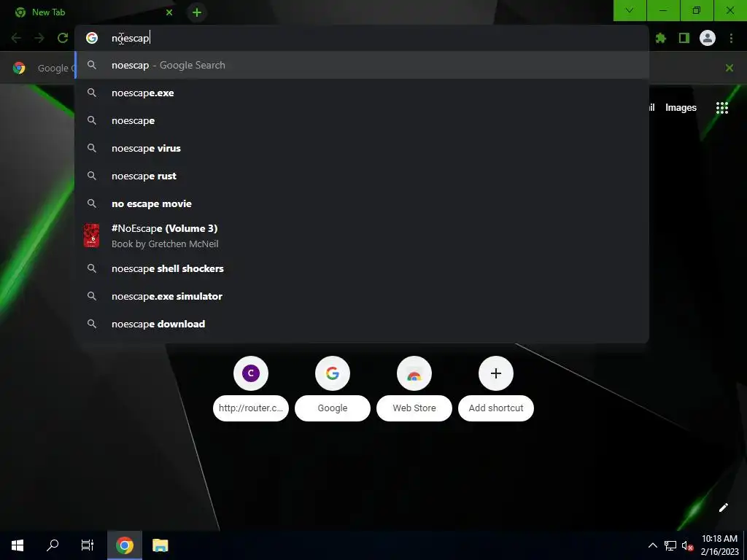Open the Web Store shortcut icon
The width and height of the screenshot is (747, 560).
[414, 373]
